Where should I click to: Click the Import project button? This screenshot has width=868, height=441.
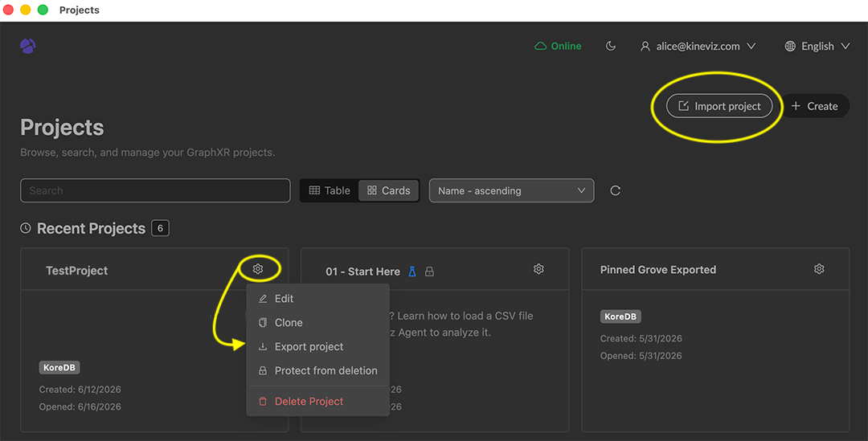(719, 106)
